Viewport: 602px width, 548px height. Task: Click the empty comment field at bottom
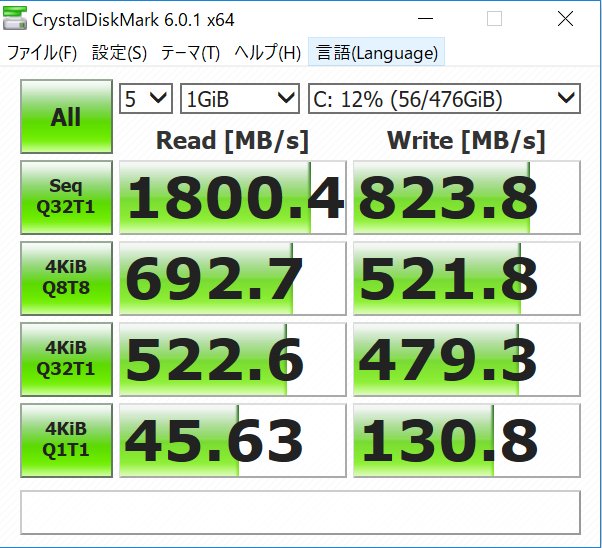[x=300, y=512]
